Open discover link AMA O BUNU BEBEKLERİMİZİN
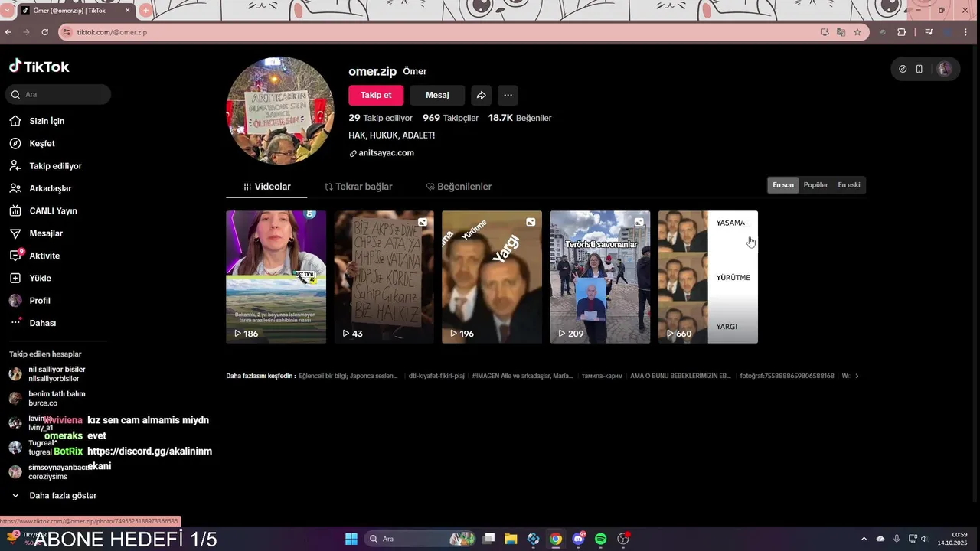This screenshot has height=551, width=980. coord(680,376)
